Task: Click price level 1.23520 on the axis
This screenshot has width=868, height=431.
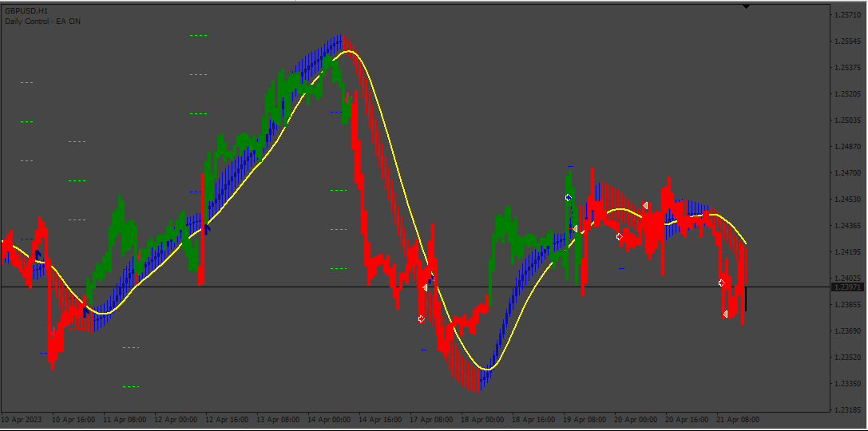Action: click(x=847, y=358)
